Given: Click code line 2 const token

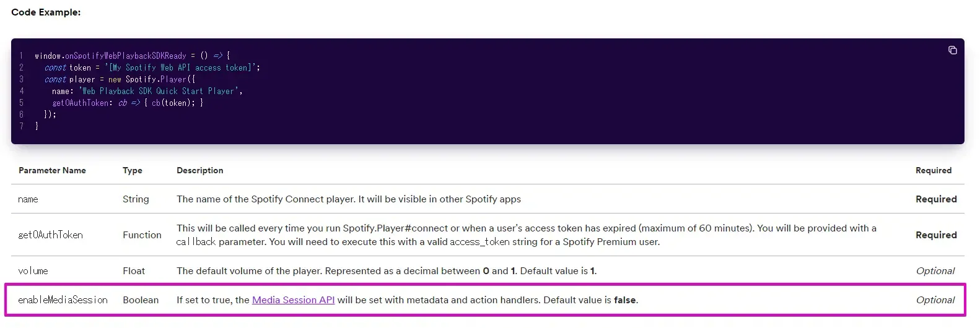Looking at the screenshot, I should [152, 67].
